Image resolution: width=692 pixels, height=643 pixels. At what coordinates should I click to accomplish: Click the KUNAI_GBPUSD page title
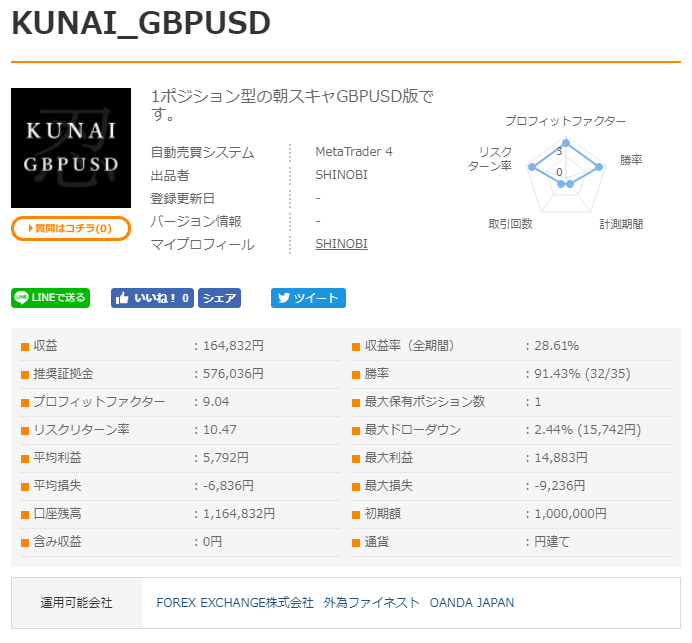pyautogui.click(x=141, y=23)
